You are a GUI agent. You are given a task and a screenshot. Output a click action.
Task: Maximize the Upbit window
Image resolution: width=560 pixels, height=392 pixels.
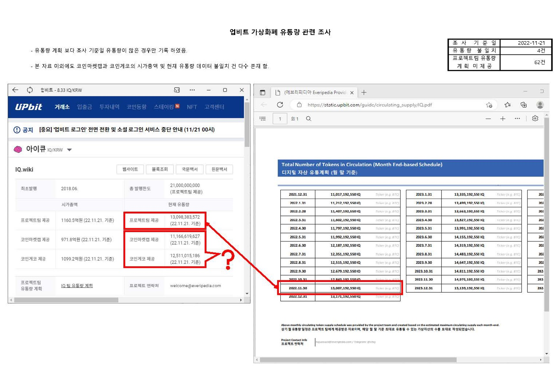click(x=225, y=90)
